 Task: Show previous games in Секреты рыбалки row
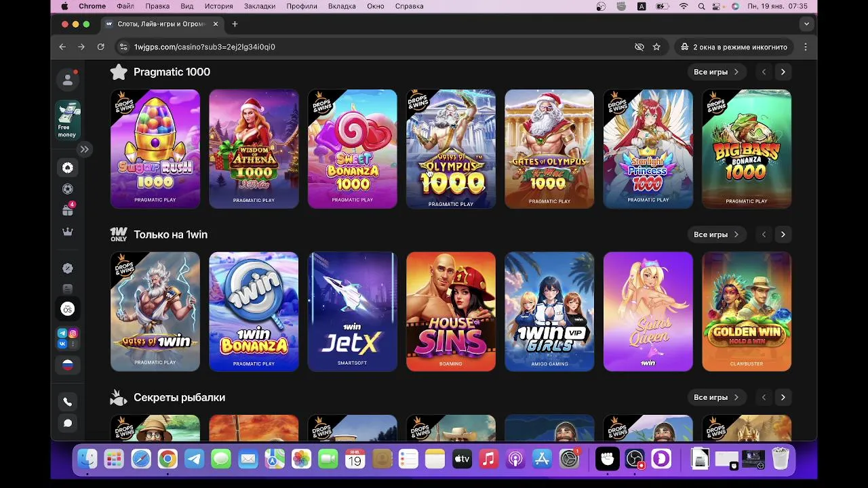[x=764, y=397]
